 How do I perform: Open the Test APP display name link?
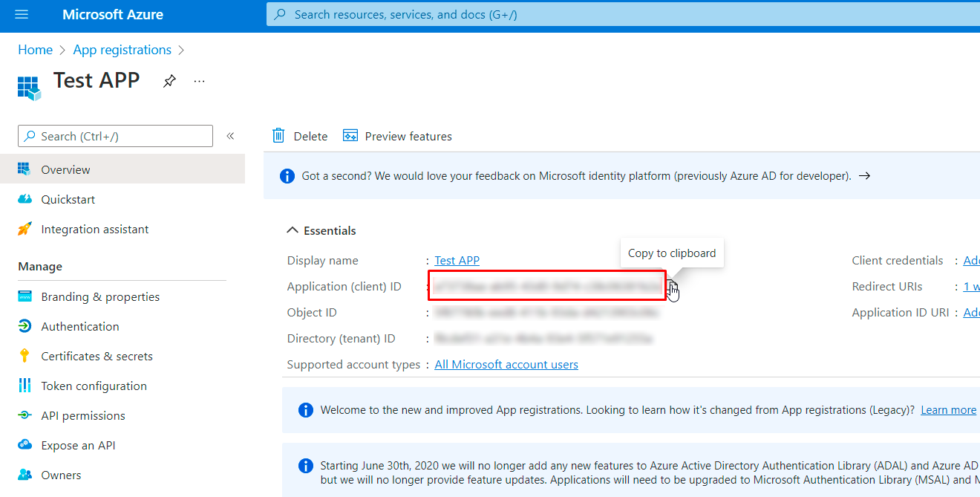tap(457, 260)
